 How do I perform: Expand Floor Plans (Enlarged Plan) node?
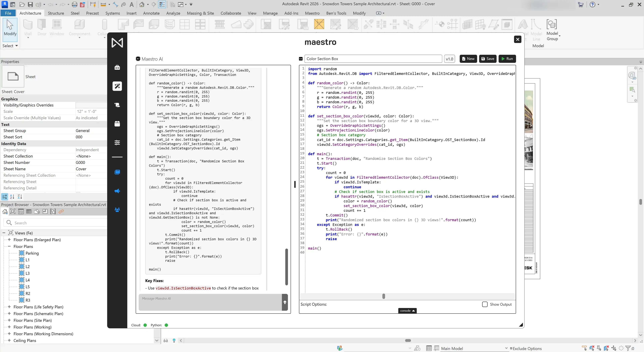[9, 240]
